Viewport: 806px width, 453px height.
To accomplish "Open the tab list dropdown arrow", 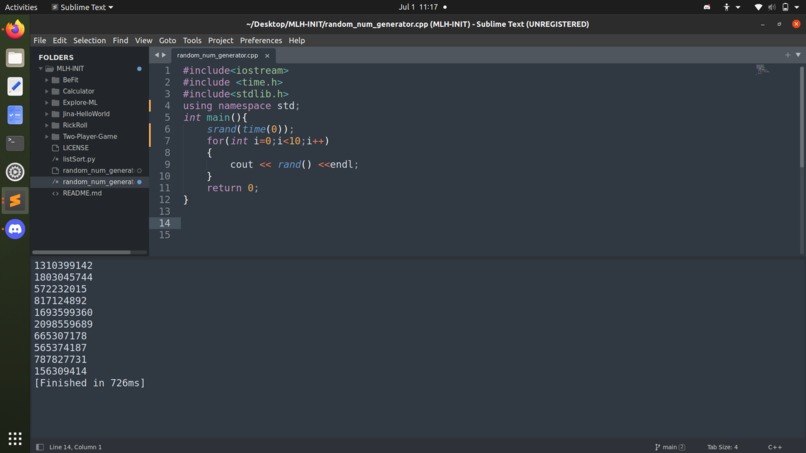I will 798,55.
